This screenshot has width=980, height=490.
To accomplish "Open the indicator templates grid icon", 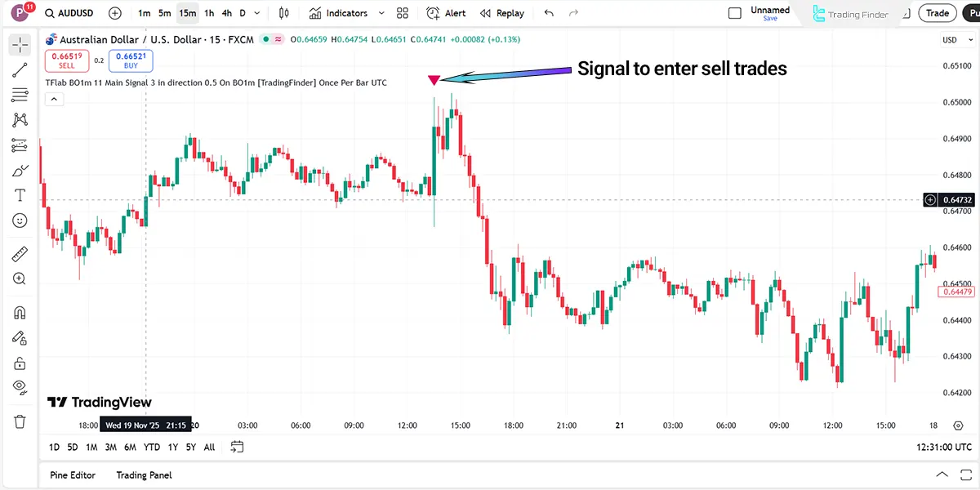I will 402,13.
